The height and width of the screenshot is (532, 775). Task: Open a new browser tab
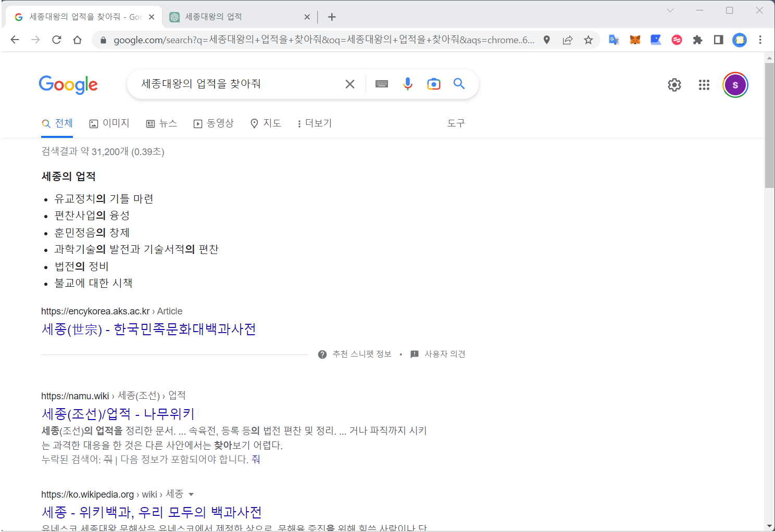[332, 17]
